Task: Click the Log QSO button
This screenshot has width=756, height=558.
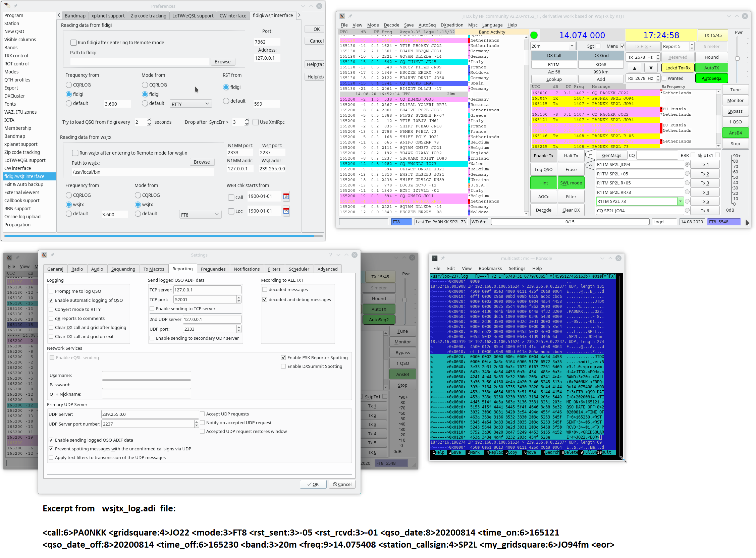Action: (544, 170)
